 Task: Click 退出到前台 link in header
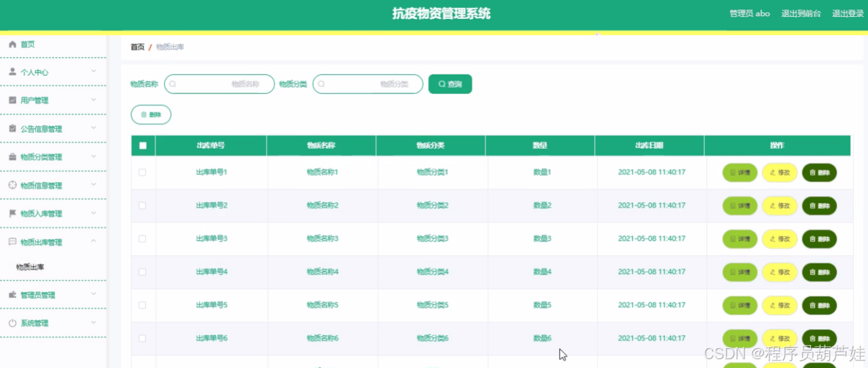coord(801,14)
